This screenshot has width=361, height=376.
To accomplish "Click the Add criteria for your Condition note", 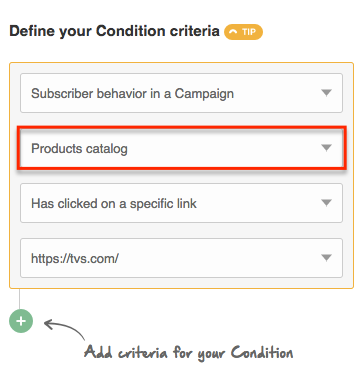I will [x=189, y=353].
